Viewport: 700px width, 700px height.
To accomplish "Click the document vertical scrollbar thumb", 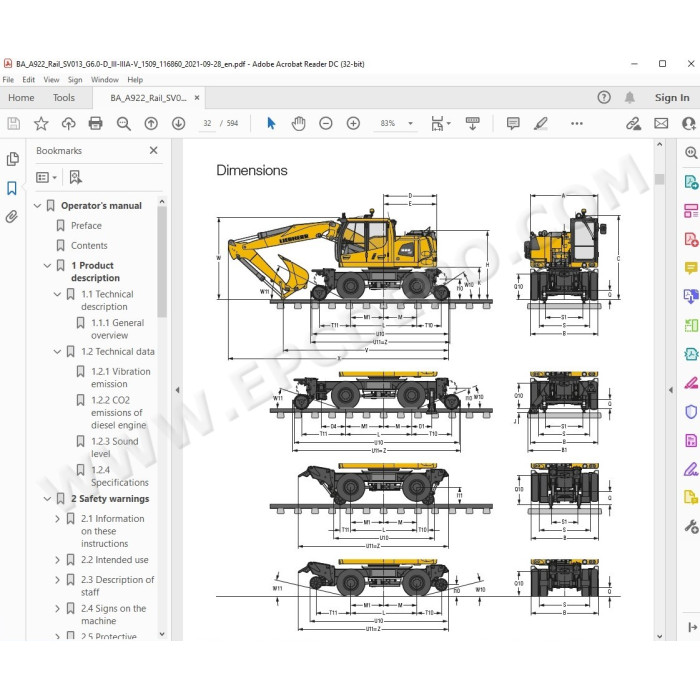I will [659, 179].
